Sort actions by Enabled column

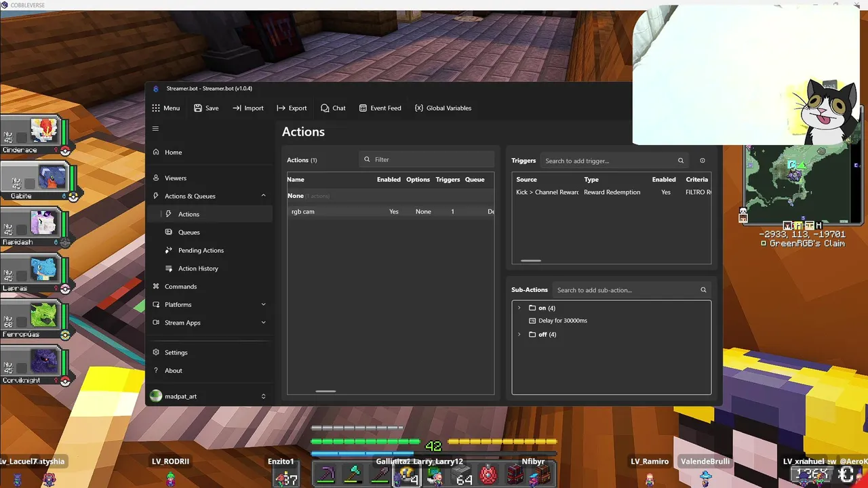coord(389,180)
